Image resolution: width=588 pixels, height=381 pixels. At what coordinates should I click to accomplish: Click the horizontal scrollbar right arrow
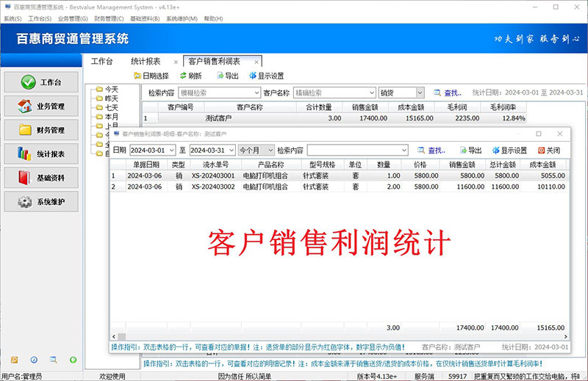pos(566,336)
